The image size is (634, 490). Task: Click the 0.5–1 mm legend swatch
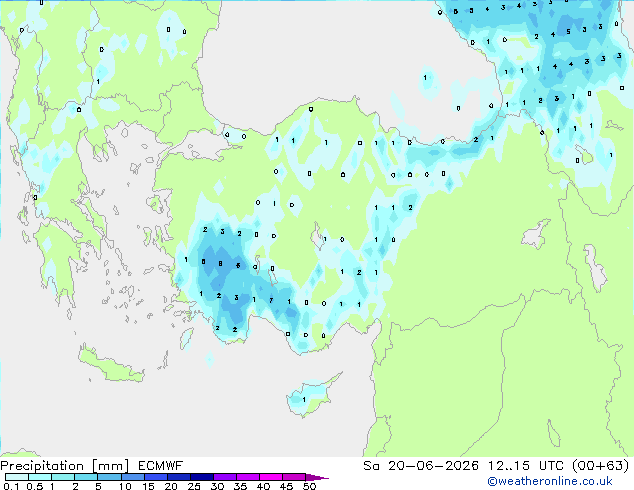[x=40, y=477]
